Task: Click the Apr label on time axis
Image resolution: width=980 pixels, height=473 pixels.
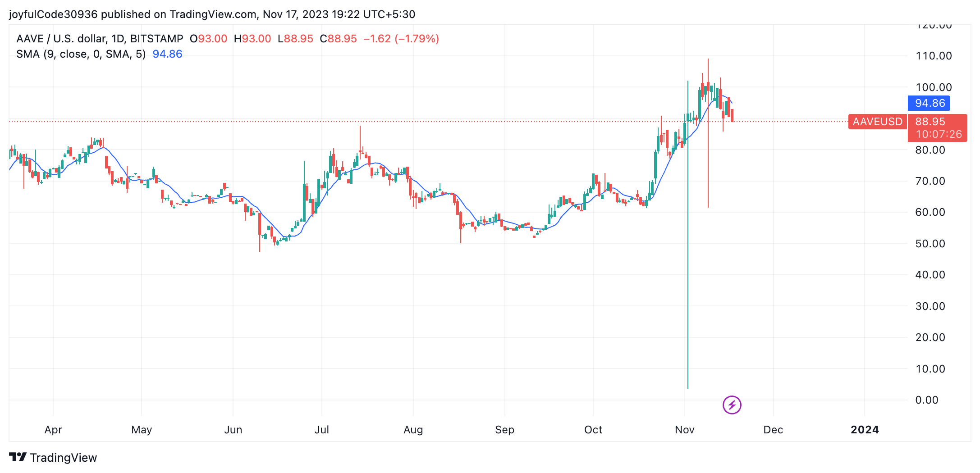Action: 53,430
